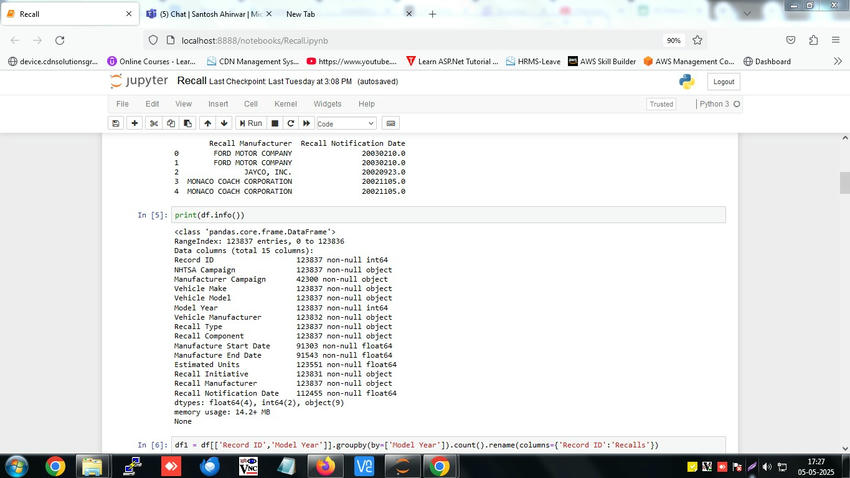Open VNC Viewer from the taskbar
Viewport: 850px width, 478px height.
pyautogui.click(x=248, y=467)
